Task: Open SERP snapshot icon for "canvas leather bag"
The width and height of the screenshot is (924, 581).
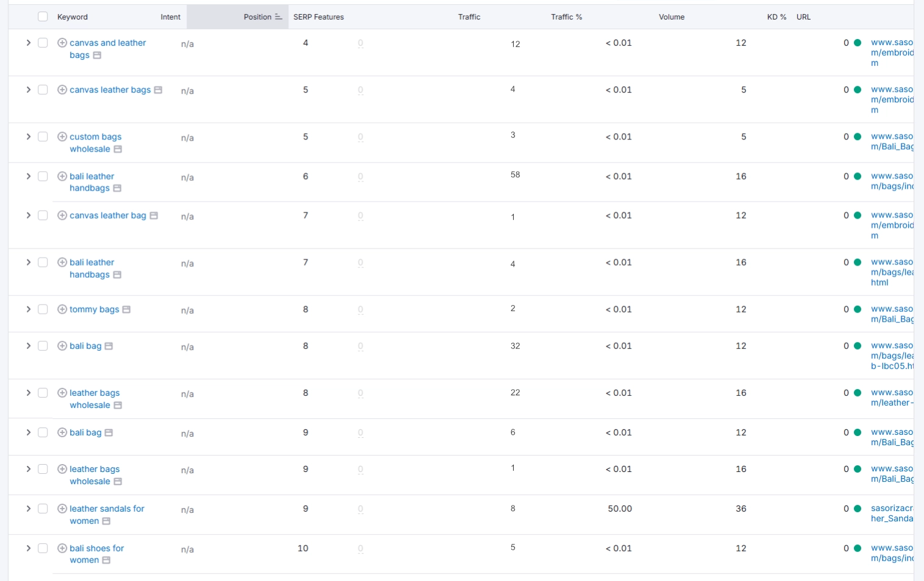Action: pos(154,216)
